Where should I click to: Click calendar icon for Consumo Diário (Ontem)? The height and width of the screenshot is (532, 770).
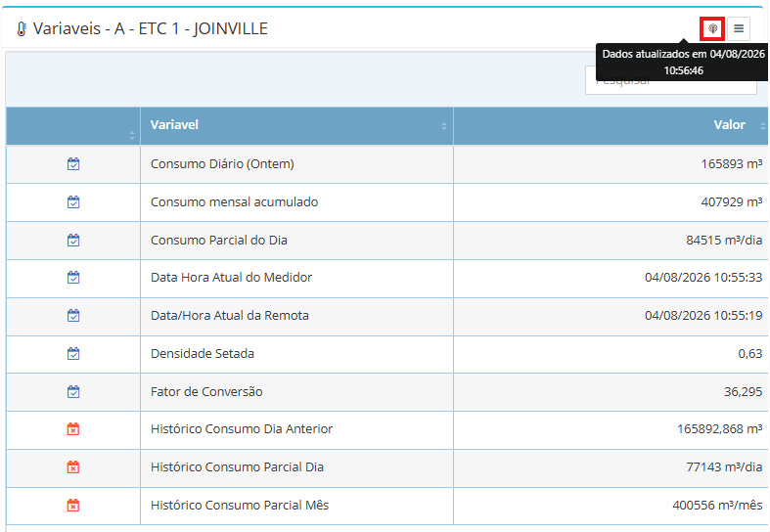tap(73, 164)
